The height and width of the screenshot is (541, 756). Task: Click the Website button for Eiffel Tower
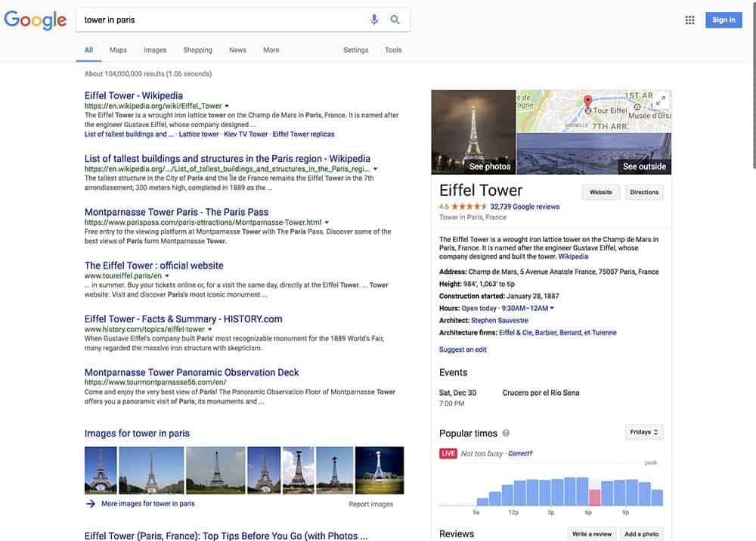(601, 192)
